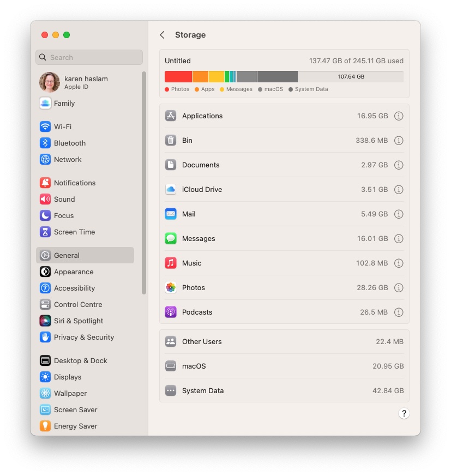Open Network settings via globe icon
Screen dimensions: 451x476
[45, 159]
